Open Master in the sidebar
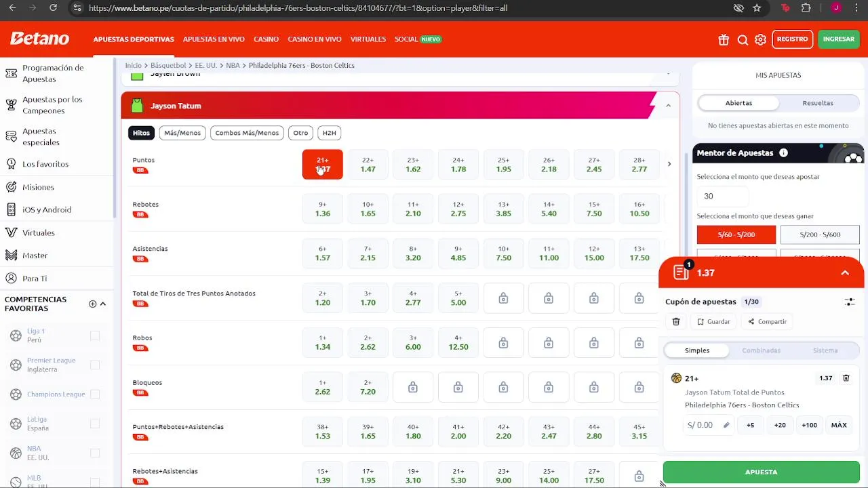This screenshot has height=488, width=868. pos(35,256)
